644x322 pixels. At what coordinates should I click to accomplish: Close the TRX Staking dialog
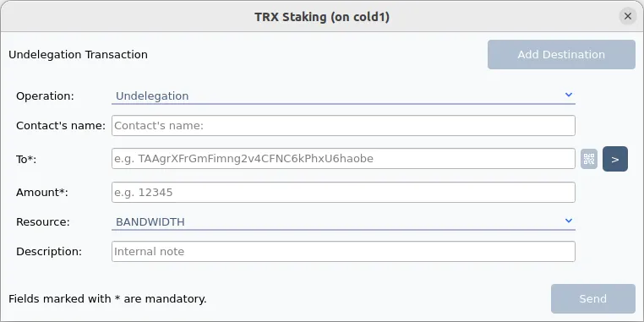point(628,16)
